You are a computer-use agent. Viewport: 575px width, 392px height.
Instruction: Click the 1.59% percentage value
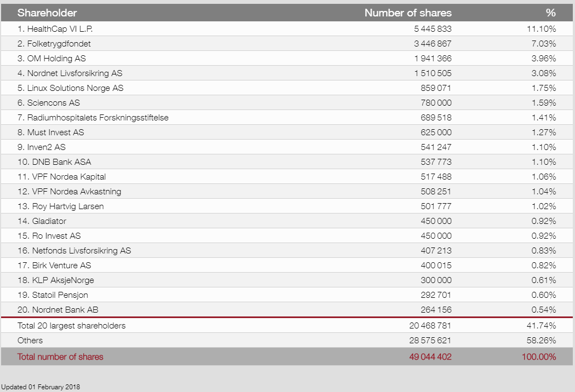544,103
